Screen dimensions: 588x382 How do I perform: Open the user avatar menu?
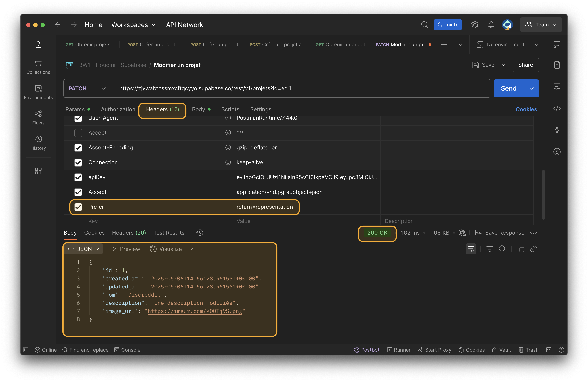click(x=507, y=25)
